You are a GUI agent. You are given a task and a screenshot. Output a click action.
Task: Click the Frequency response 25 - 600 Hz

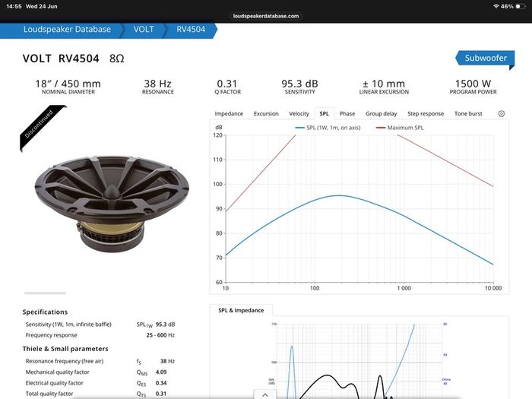pyautogui.click(x=100, y=335)
